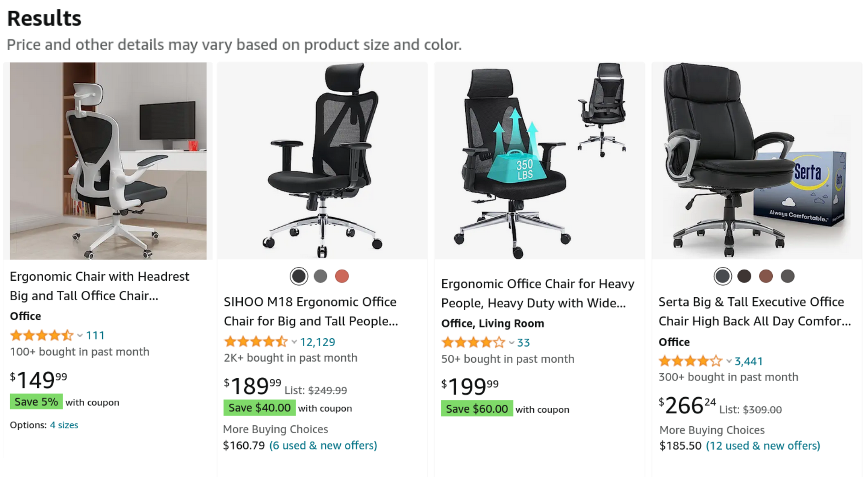
Task: Expand rating dropdown arrow next to 111 reviews
Action: pos(80,335)
